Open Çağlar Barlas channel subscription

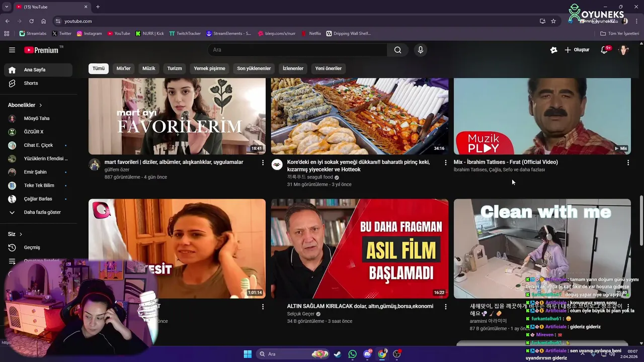[38, 199]
